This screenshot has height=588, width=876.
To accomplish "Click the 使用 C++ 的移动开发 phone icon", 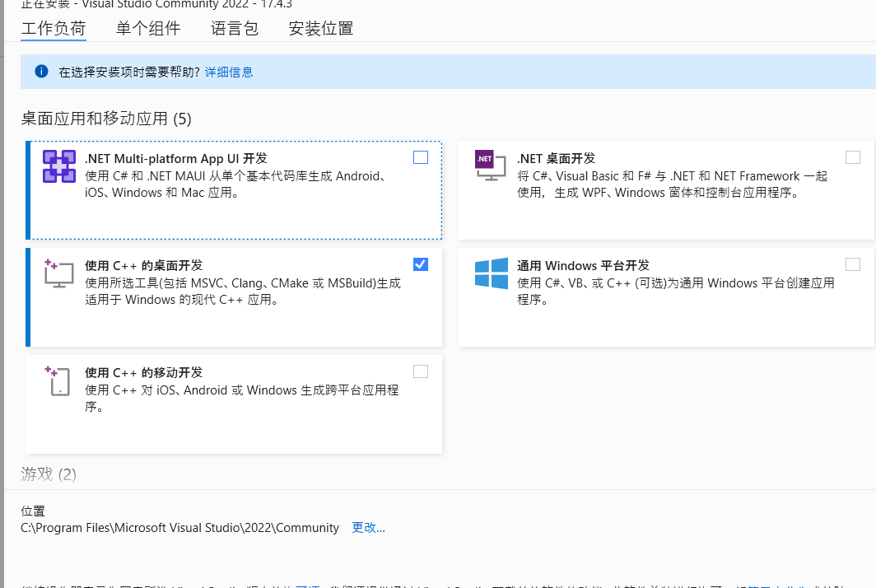I will click(x=58, y=380).
